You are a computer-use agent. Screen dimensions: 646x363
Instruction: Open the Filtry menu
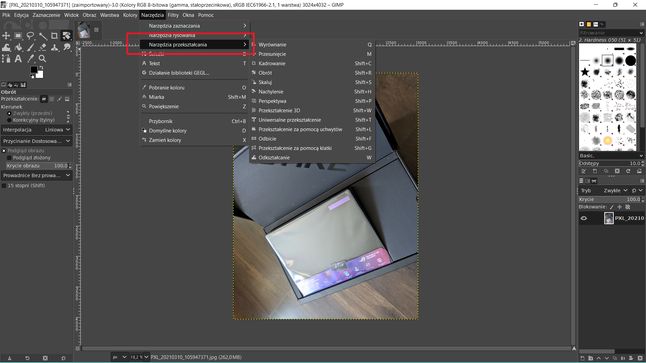tap(173, 15)
